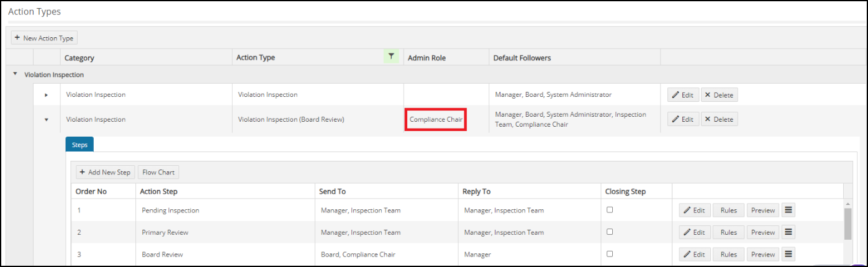Delete the Violation Inspection (Board Review) action type
Screen dimensions: 868x267
pos(719,119)
